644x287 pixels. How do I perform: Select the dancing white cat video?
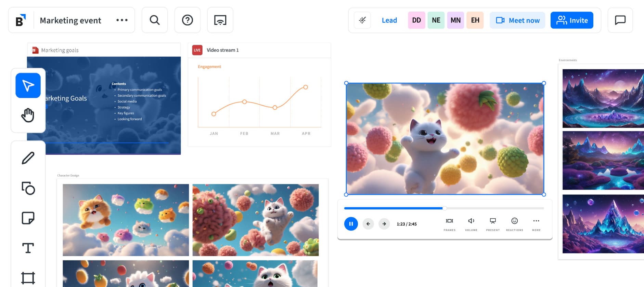click(x=445, y=139)
